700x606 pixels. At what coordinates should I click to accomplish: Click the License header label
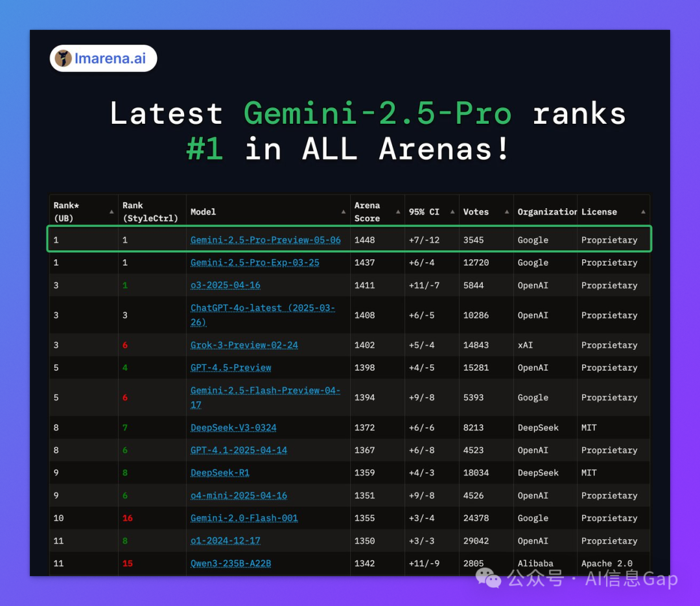tap(599, 212)
